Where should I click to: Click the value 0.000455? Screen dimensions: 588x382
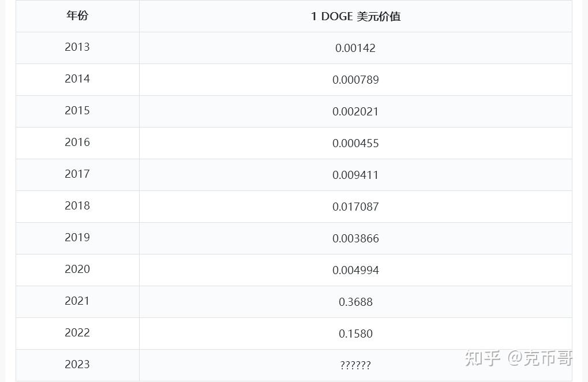(x=355, y=143)
